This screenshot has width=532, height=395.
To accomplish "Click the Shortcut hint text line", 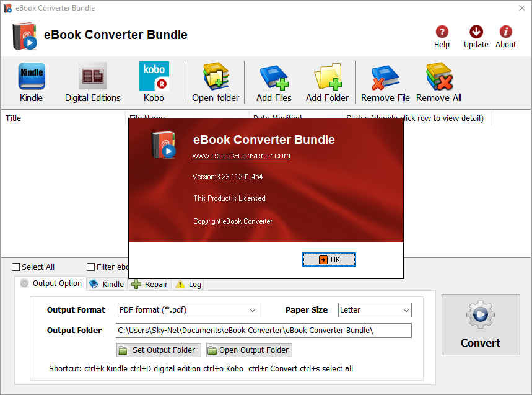I will pos(201,369).
